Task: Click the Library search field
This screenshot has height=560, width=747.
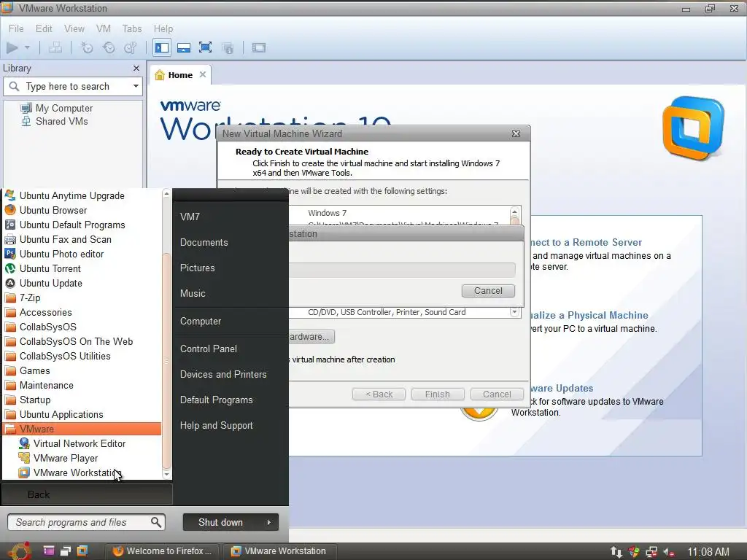Action: pos(71,86)
